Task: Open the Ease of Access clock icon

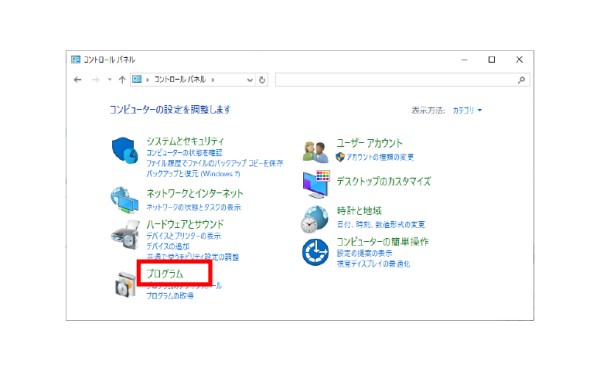Action: point(315,252)
